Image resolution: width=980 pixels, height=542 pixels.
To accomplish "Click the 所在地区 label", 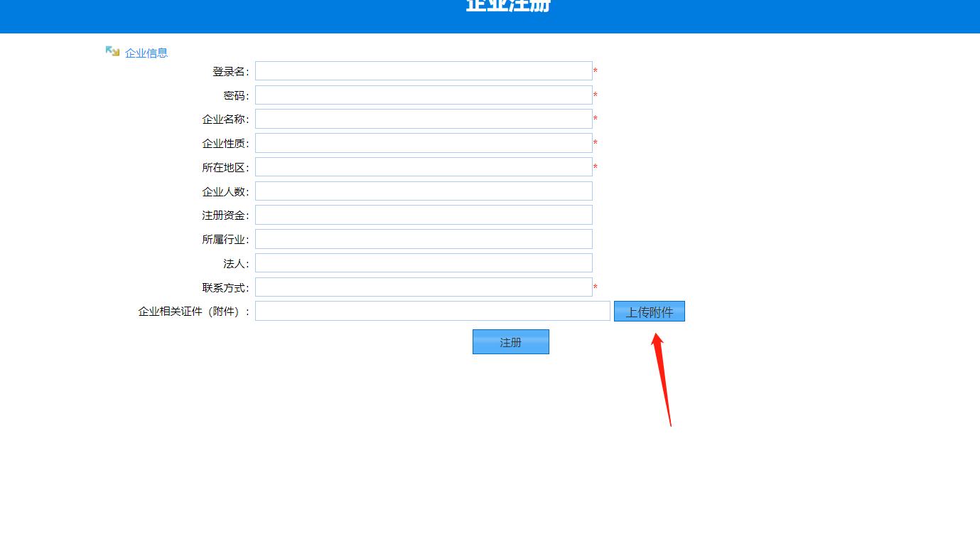I will click(x=226, y=168).
